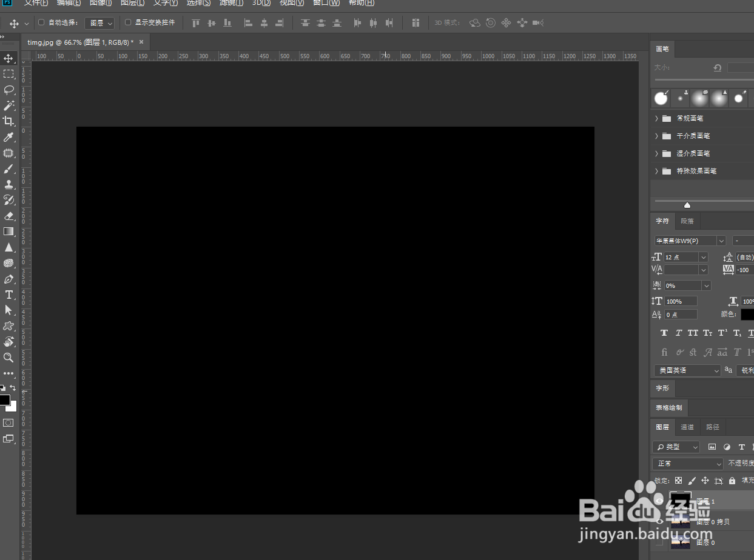Select the Move tool in the toolbox
The image size is (754, 560).
click(8, 58)
